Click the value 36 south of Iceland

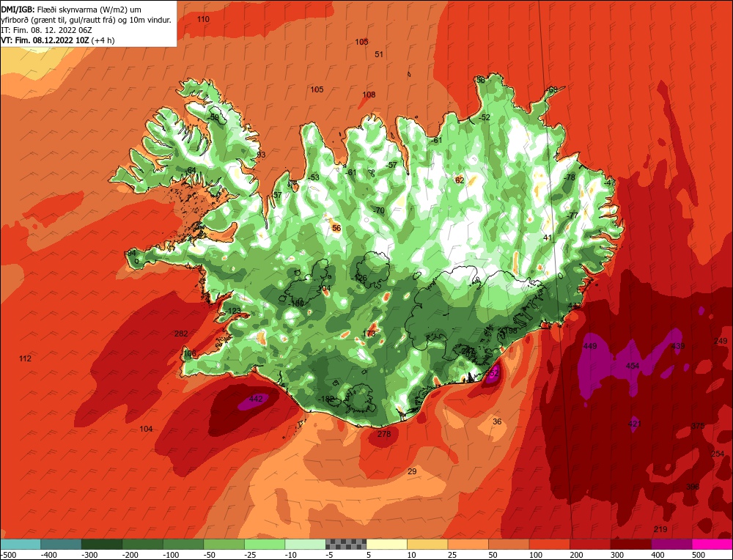(x=497, y=421)
